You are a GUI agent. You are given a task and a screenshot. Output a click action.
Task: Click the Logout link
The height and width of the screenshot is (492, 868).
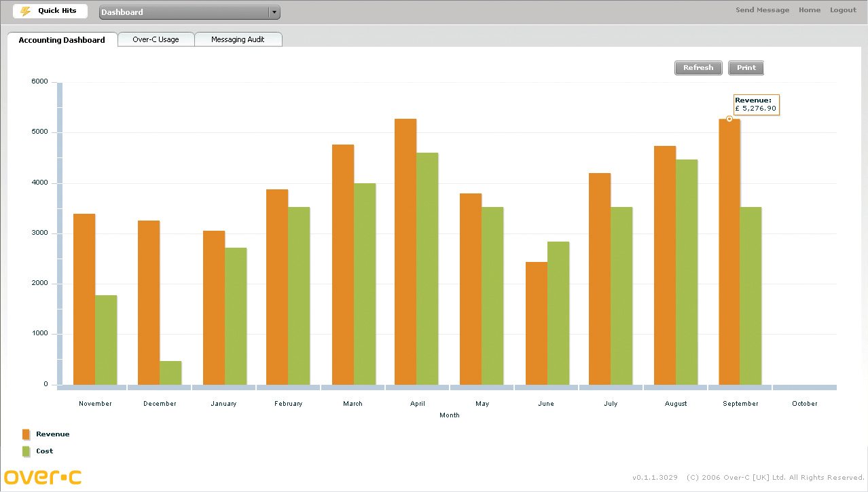point(843,10)
